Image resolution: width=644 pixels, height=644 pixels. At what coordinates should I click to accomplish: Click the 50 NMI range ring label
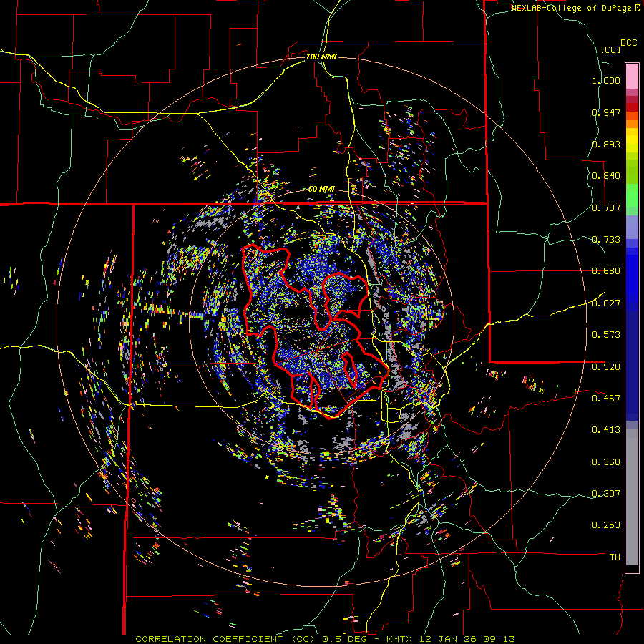click(x=321, y=190)
